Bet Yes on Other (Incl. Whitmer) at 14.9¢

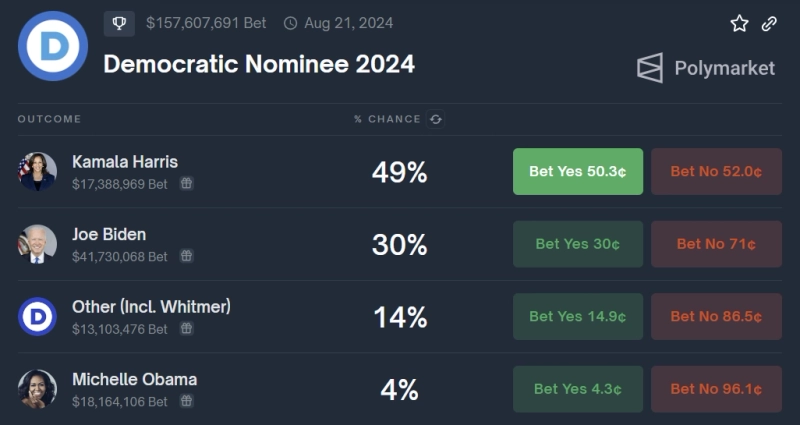coord(577,316)
